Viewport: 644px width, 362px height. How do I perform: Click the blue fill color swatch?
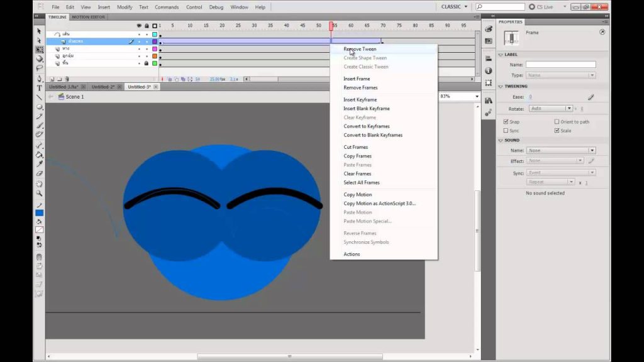(40, 212)
